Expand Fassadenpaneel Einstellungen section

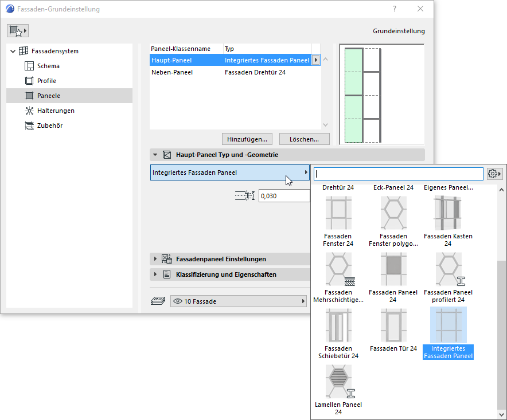click(x=155, y=259)
